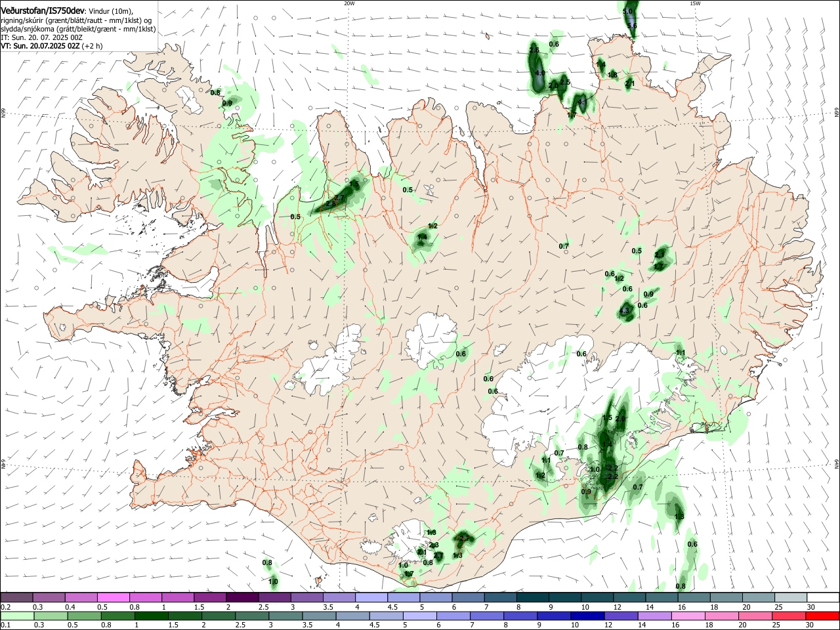Click the legend label 0.2

coord(5,607)
